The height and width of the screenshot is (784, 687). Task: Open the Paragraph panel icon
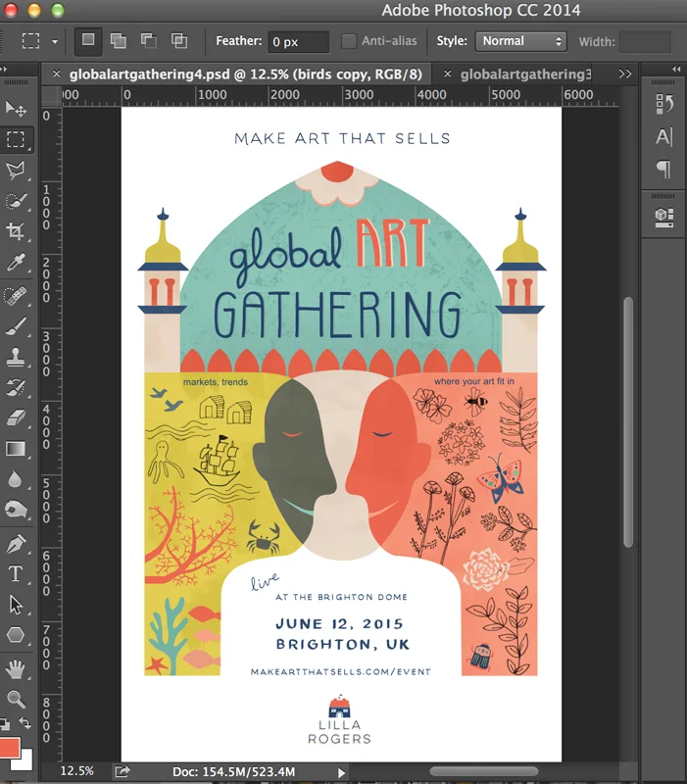pos(664,169)
